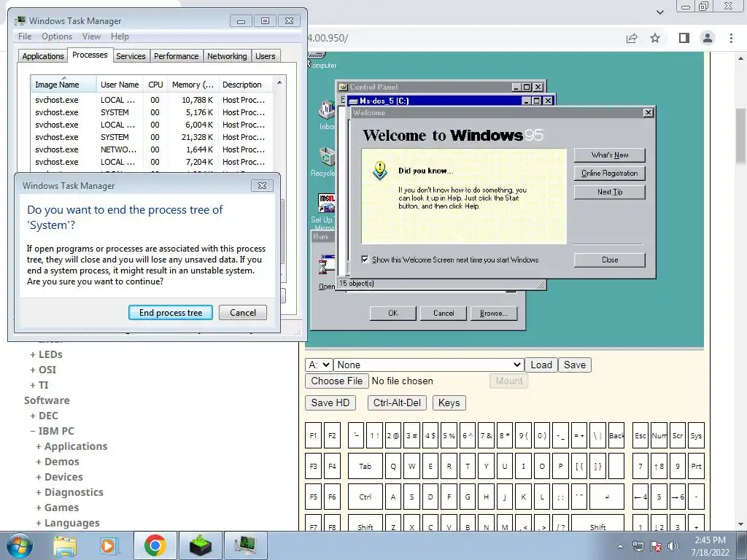Open Set Up MSN desktop icon
Screen dimensions: 747x560
pyautogui.click(x=326, y=203)
